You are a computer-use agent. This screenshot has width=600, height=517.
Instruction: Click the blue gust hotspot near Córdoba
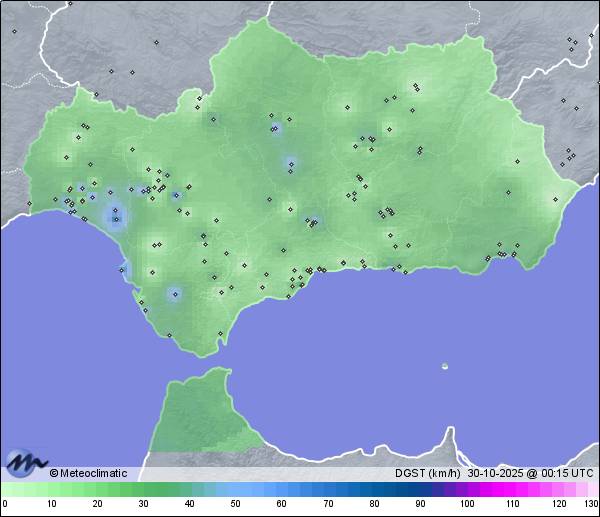pyautogui.click(x=290, y=163)
